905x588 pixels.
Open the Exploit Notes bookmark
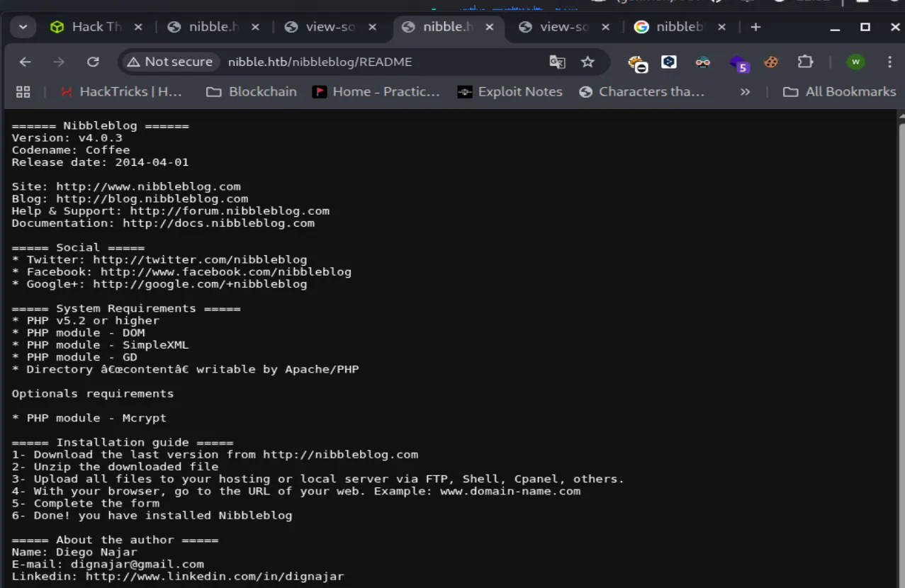point(510,92)
